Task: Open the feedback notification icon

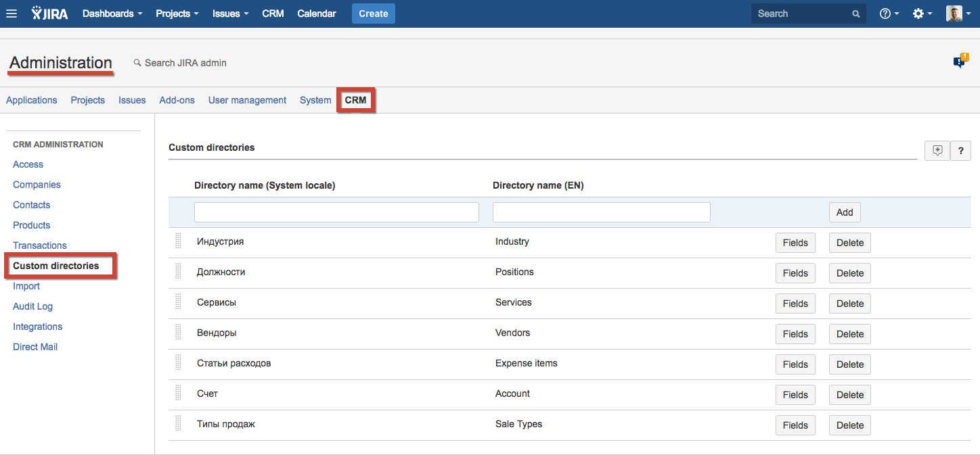Action: pyautogui.click(x=960, y=62)
